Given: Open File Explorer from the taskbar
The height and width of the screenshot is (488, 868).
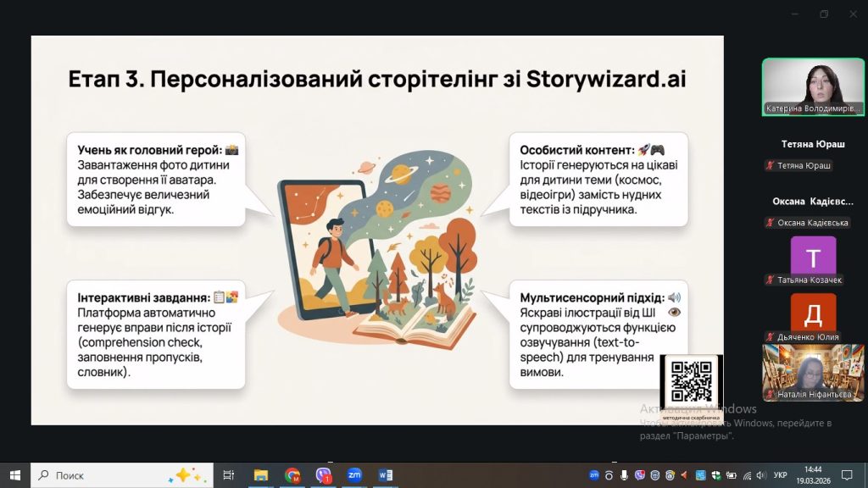Looking at the screenshot, I should coord(261,475).
